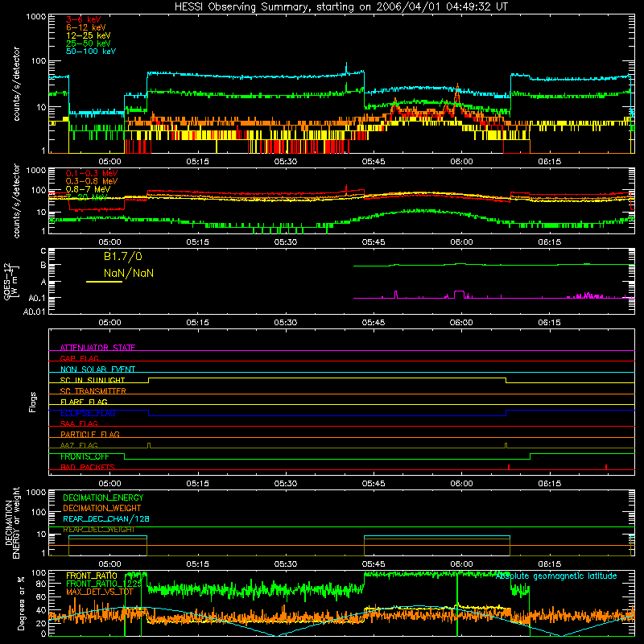The image size is (644, 644).
Task: Select the SC_TRANSMITTER flag label
Action: (x=93, y=391)
